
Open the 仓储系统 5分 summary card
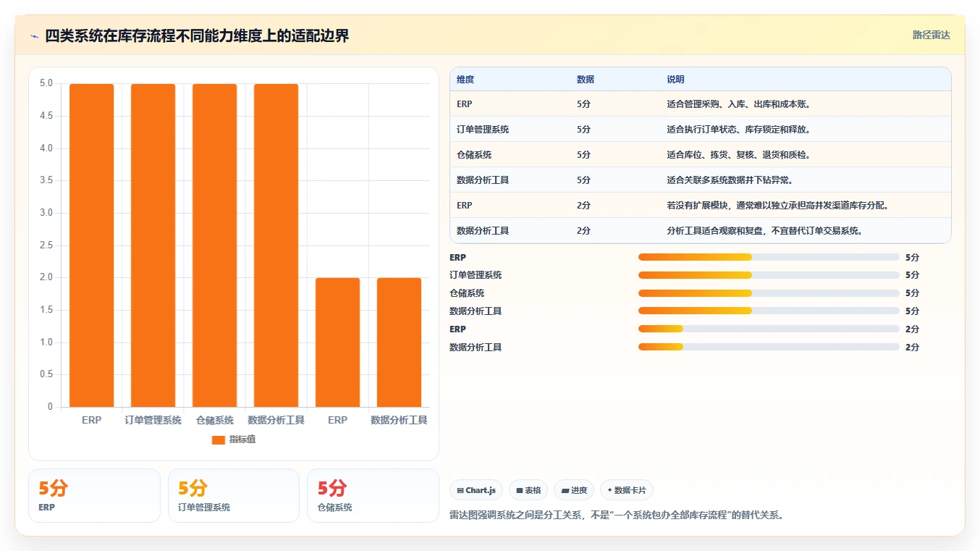373,495
